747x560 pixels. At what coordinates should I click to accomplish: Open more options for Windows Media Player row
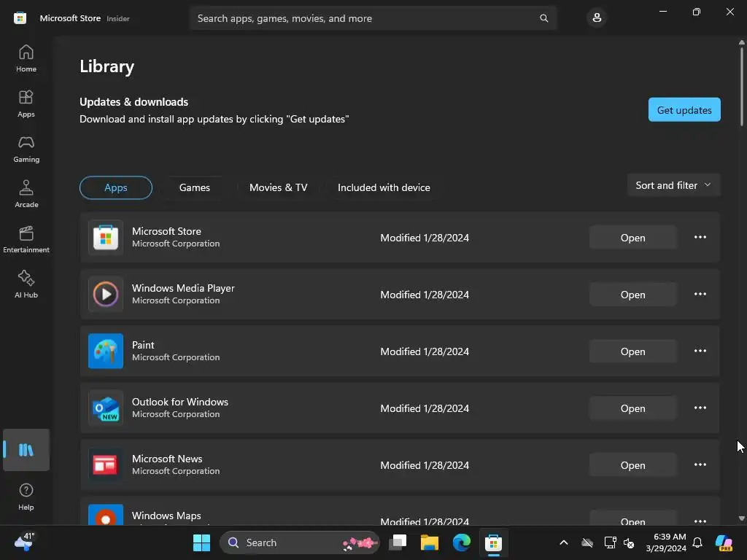click(x=700, y=295)
